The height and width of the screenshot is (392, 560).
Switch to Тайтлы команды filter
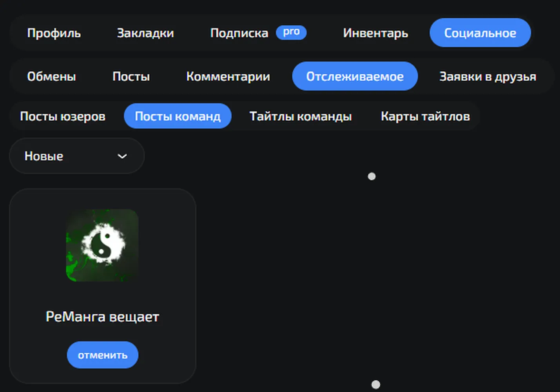301,116
